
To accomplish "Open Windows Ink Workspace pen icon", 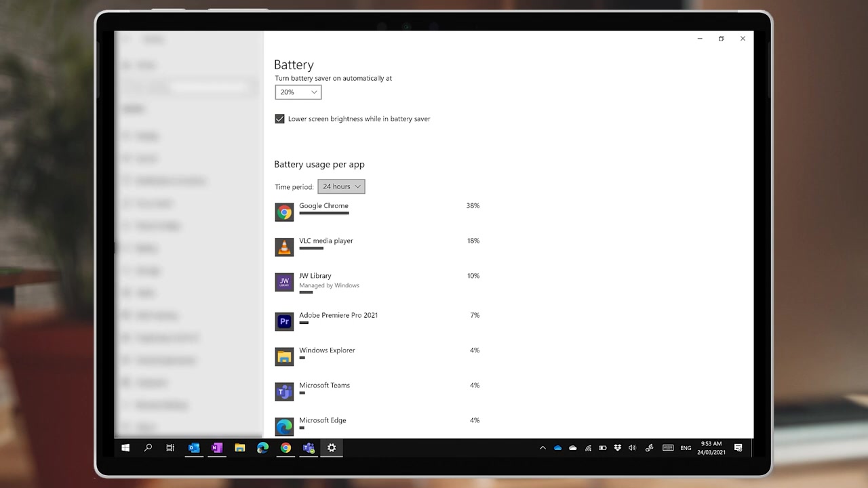I will click(649, 448).
